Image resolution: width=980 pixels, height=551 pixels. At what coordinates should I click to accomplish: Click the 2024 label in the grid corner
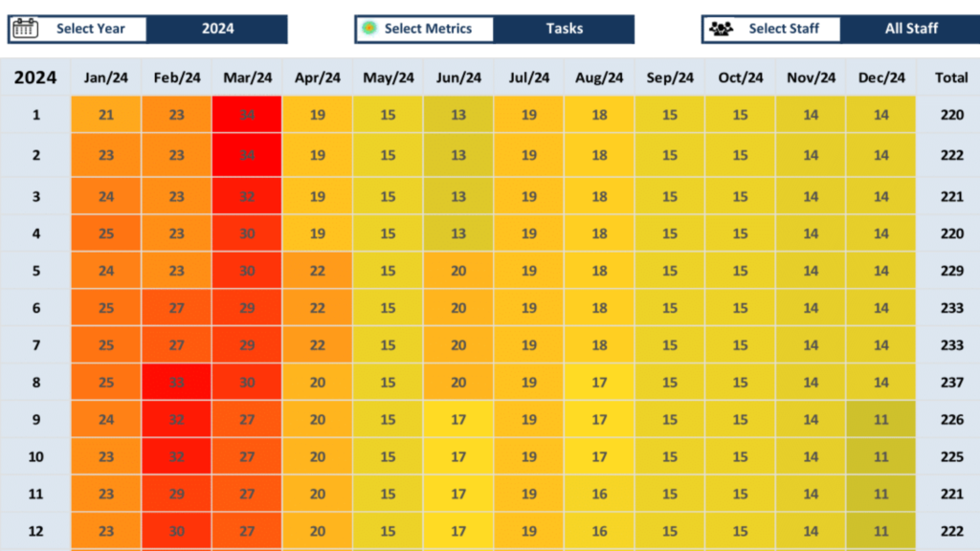pos(34,77)
